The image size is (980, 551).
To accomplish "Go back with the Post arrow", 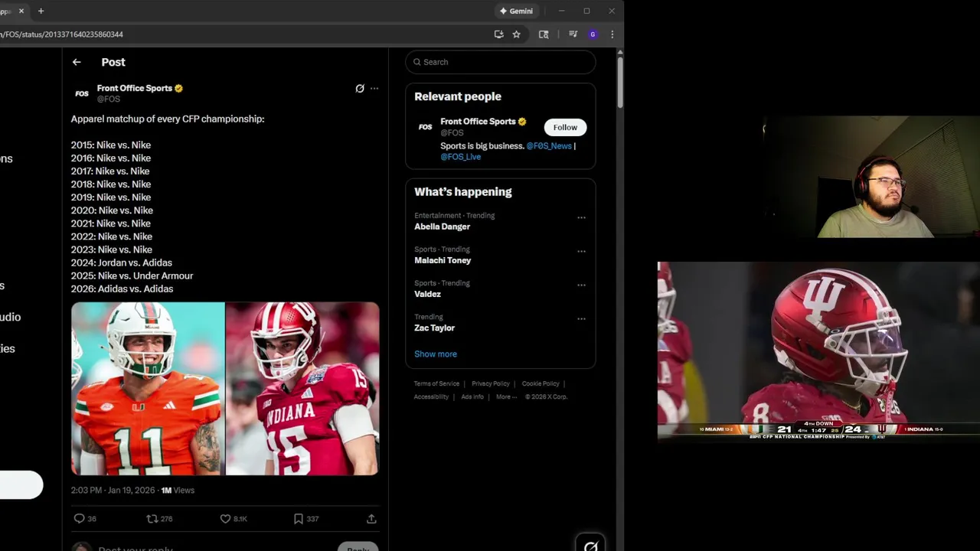I will [x=77, y=62].
